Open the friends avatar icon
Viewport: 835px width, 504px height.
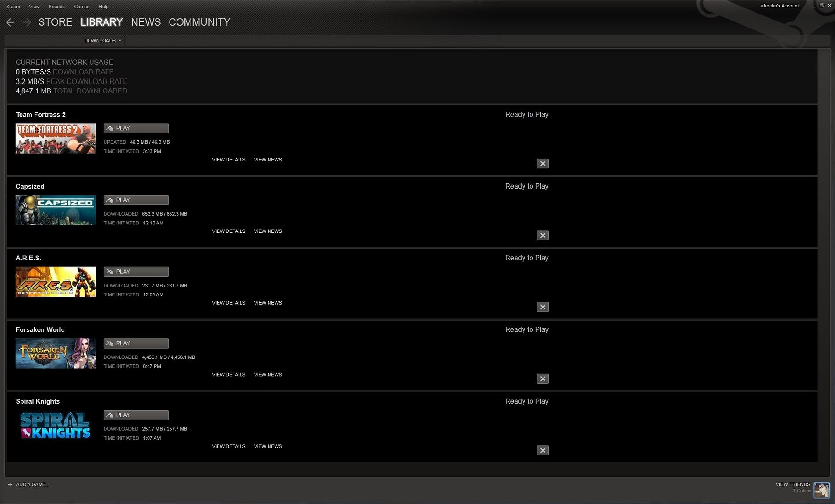pyautogui.click(x=821, y=490)
